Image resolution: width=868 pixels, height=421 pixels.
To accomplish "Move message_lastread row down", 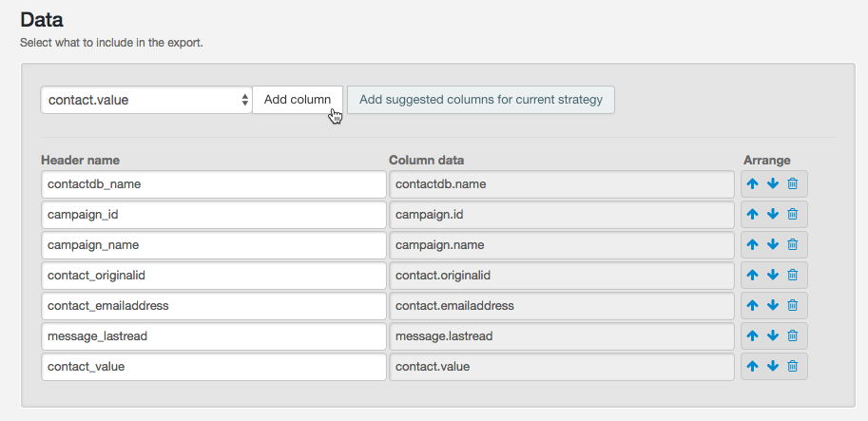I will (772, 336).
